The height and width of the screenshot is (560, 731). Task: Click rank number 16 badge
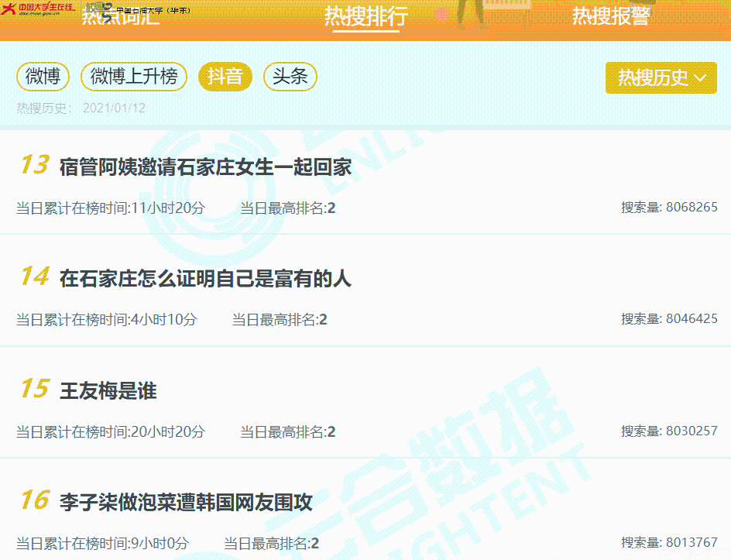(x=34, y=501)
